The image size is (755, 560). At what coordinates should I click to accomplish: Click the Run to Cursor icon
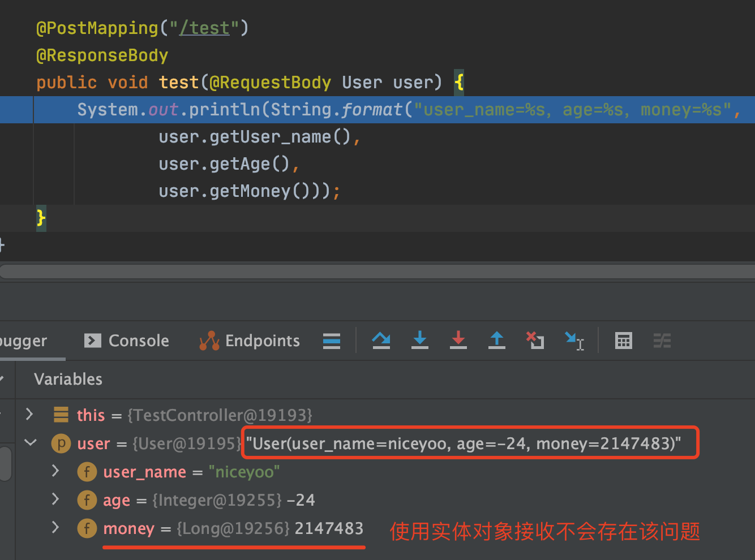click(574, 341)
